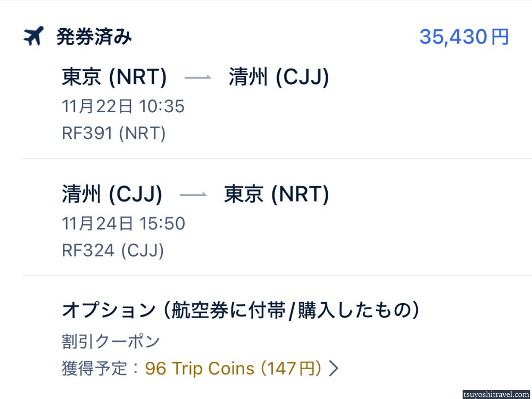Viewport: 532px width, 399px height.
Task: Click 東京 (NRT) origin of outbound flight
Action: point(114,78)
